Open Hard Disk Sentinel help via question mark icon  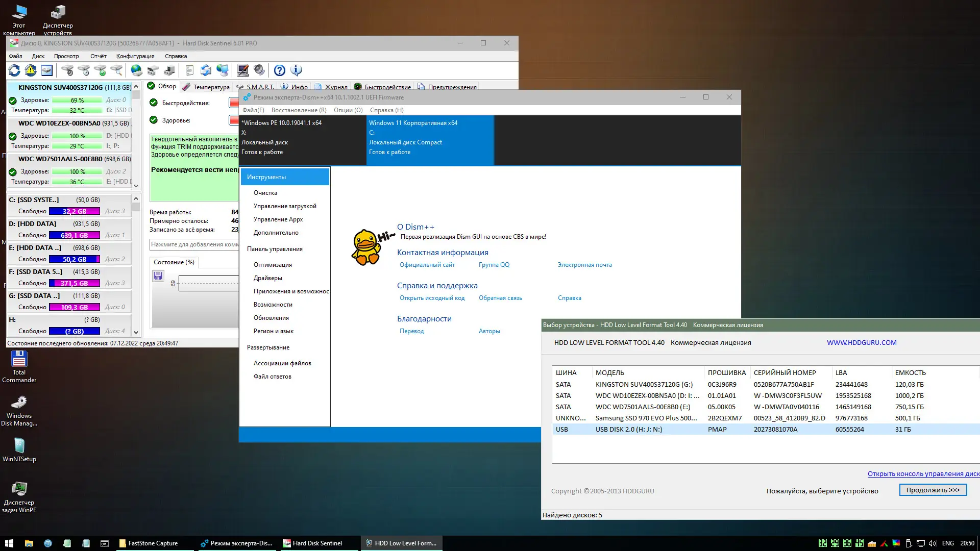click(279, 70)
